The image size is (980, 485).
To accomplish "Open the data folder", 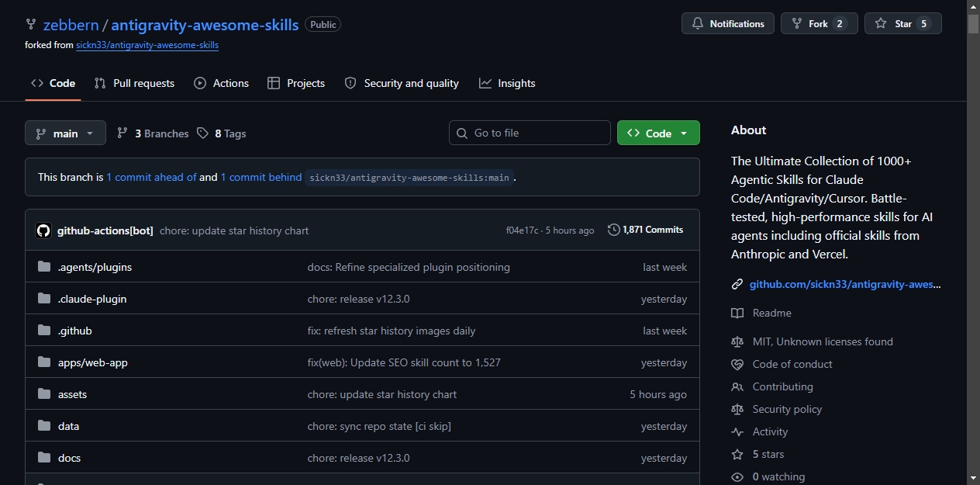I will click(69, 426).
